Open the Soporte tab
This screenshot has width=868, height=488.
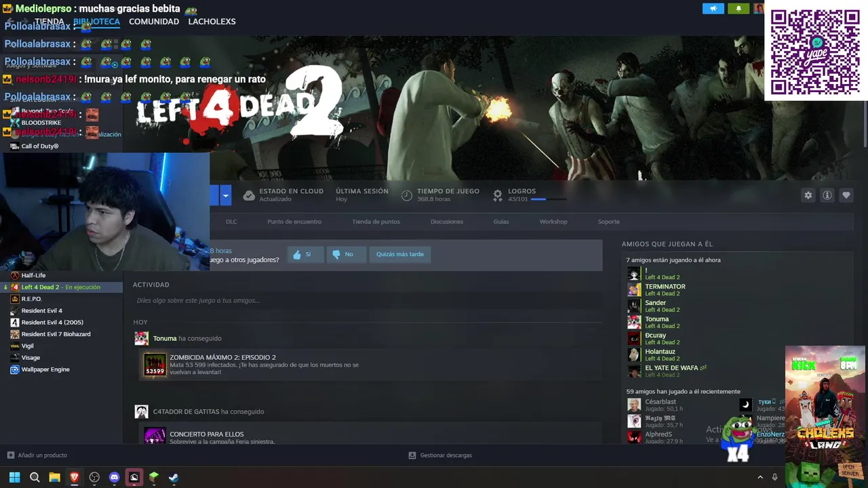[x=608, y=222]
